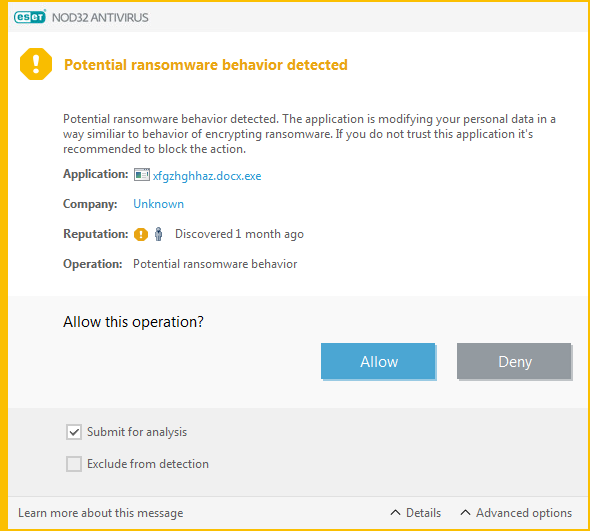Click the user count figure icon in the Reputation row
The width and height of the screenshot is (590, 531).
(158, 234)
